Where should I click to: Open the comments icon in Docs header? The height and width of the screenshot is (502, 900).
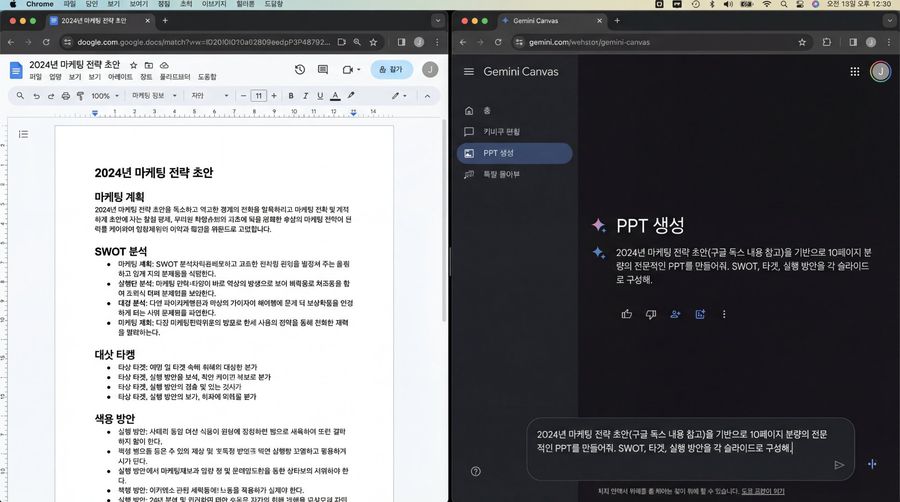(x=324, y=69)
